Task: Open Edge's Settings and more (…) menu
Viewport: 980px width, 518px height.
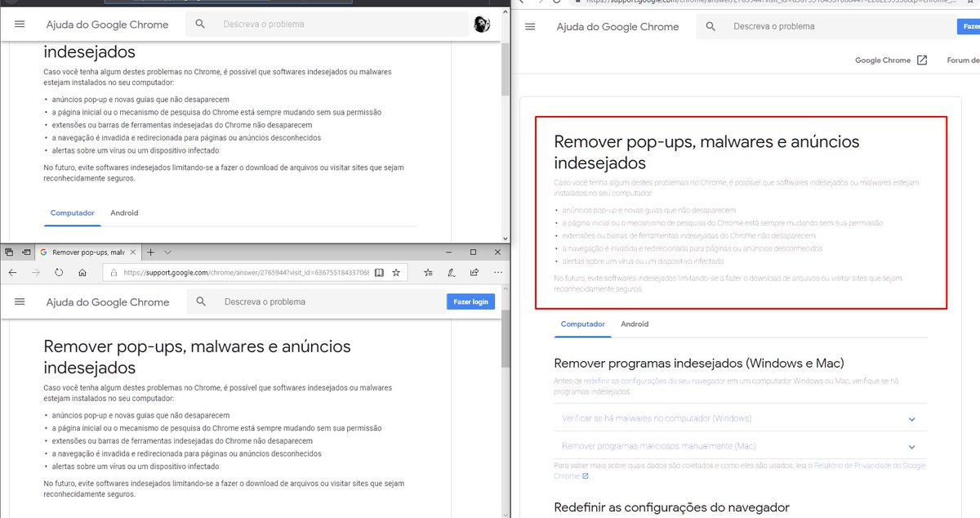Action: tap(497, 272)
